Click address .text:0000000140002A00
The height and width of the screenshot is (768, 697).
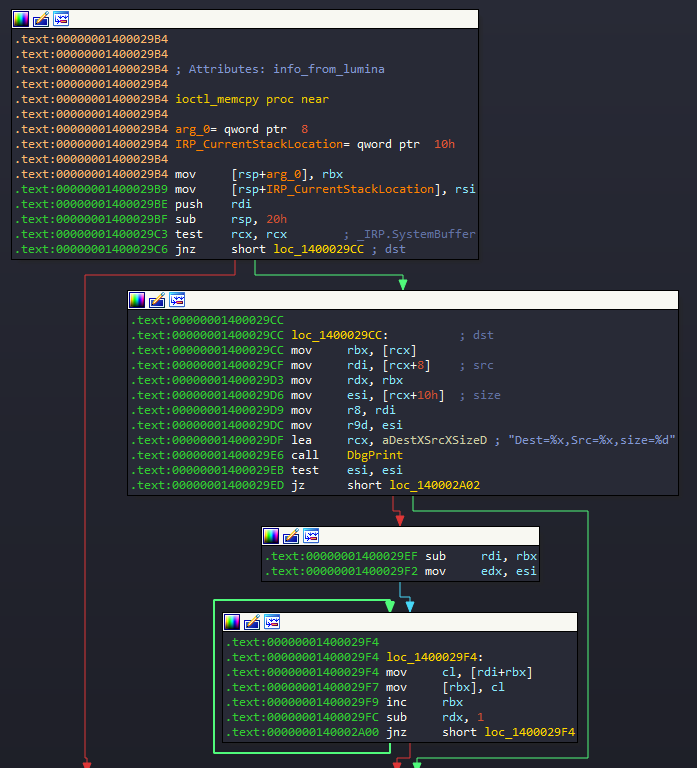click(302, 732)
